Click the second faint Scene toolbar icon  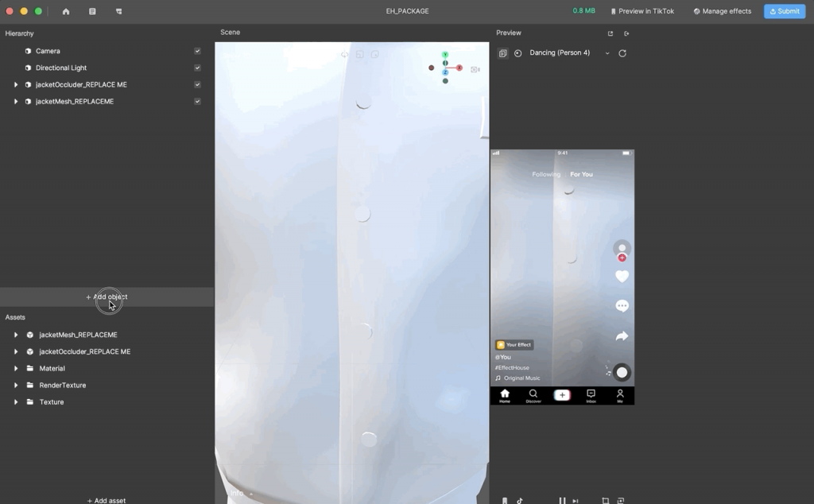point(360,54)
